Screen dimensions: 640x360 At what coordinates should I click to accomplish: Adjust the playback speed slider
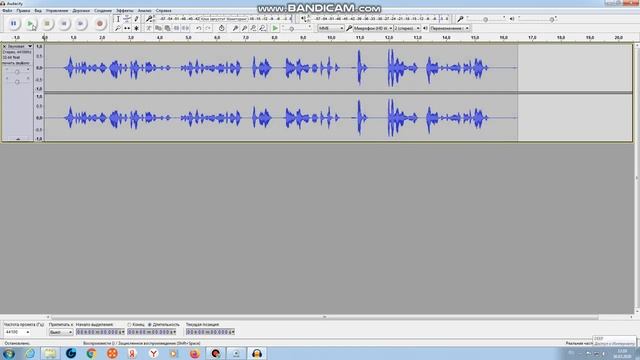291,29
